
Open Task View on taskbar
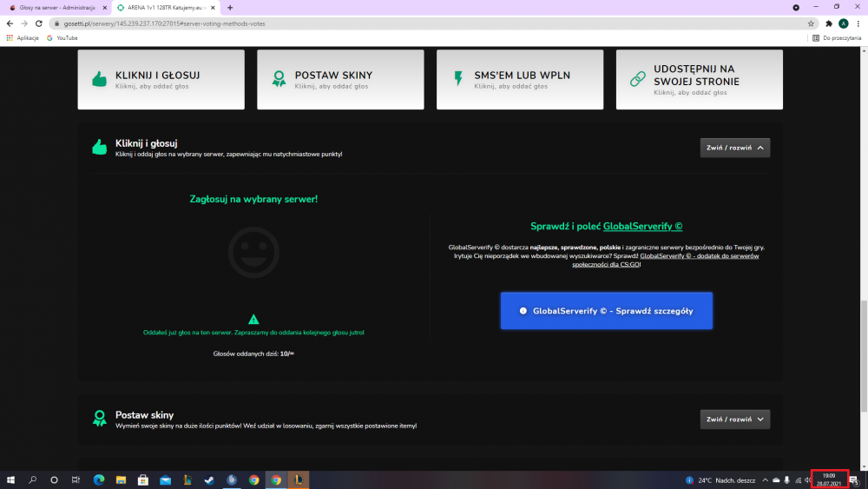(76, 480)
